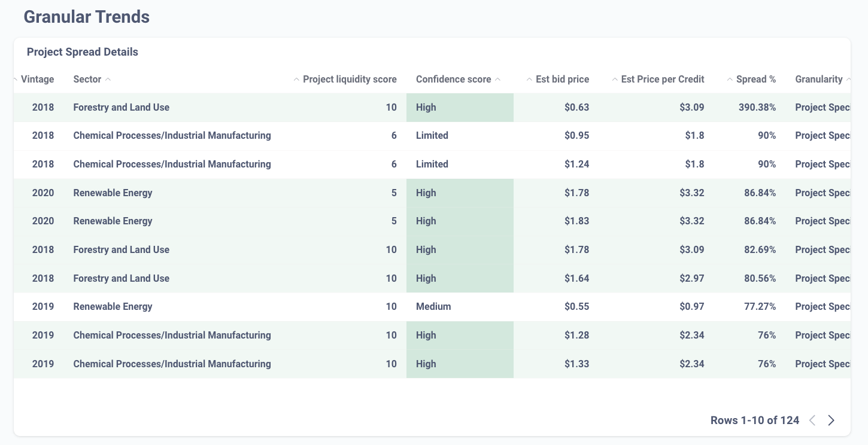
Task: Go to the next page of rows
Action: click(831, 420)
